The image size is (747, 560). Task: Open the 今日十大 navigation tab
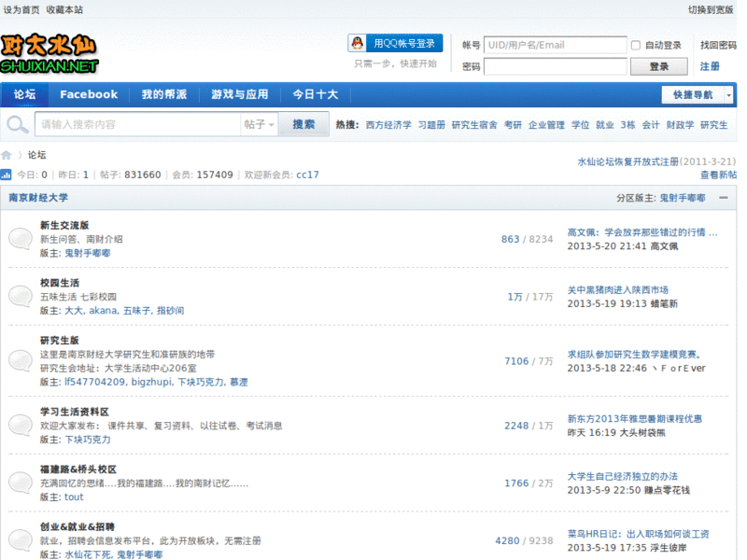316,94
